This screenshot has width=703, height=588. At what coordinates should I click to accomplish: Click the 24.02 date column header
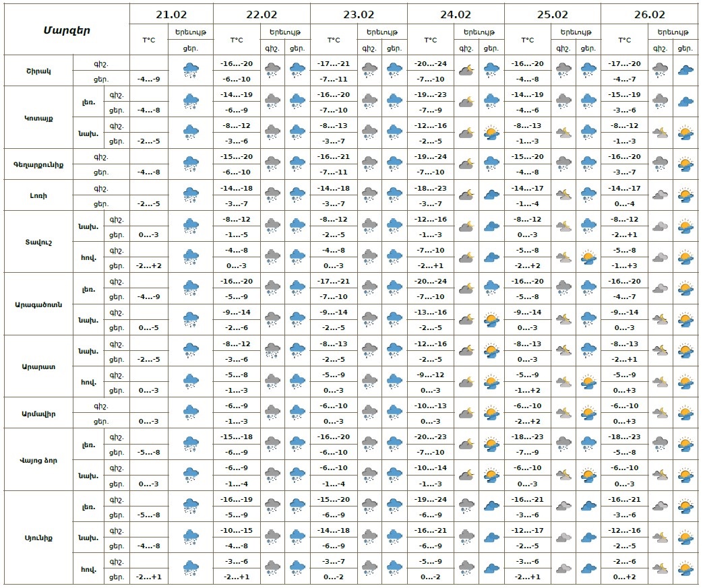[455, 13]
